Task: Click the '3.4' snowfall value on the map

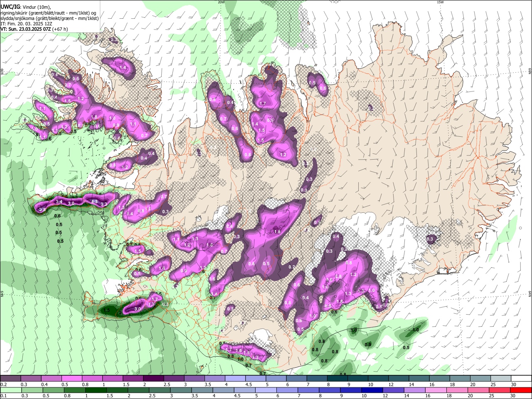Action: tap(59, 202)
